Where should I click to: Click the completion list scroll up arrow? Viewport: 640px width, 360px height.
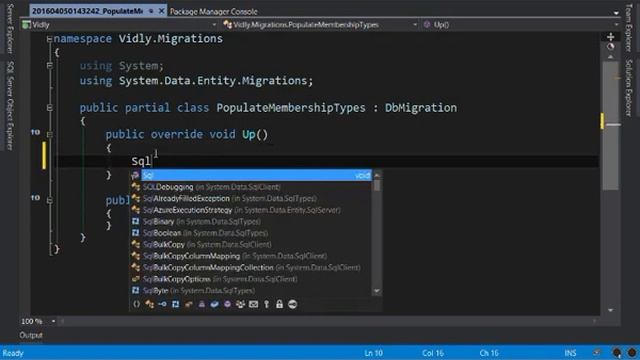tap(377, 175)
